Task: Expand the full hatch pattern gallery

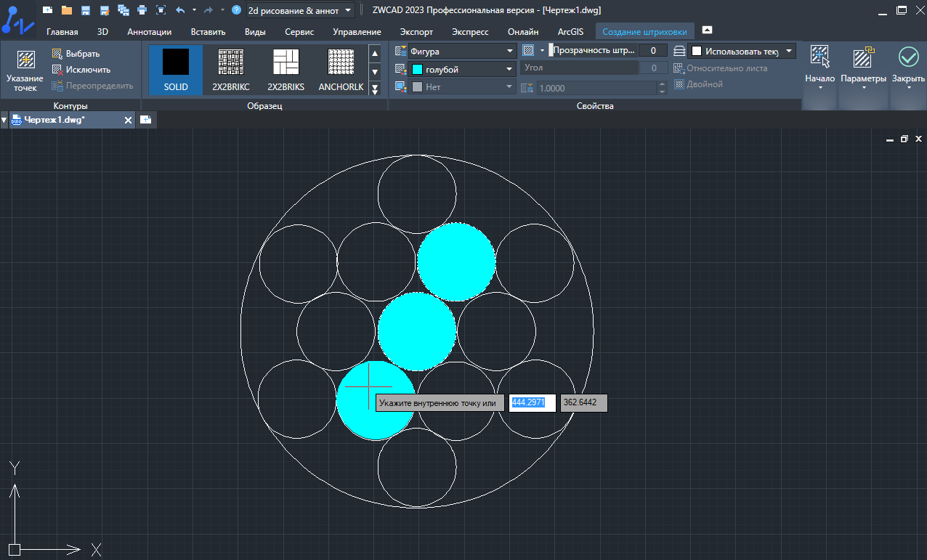Action: pos(375,89)
